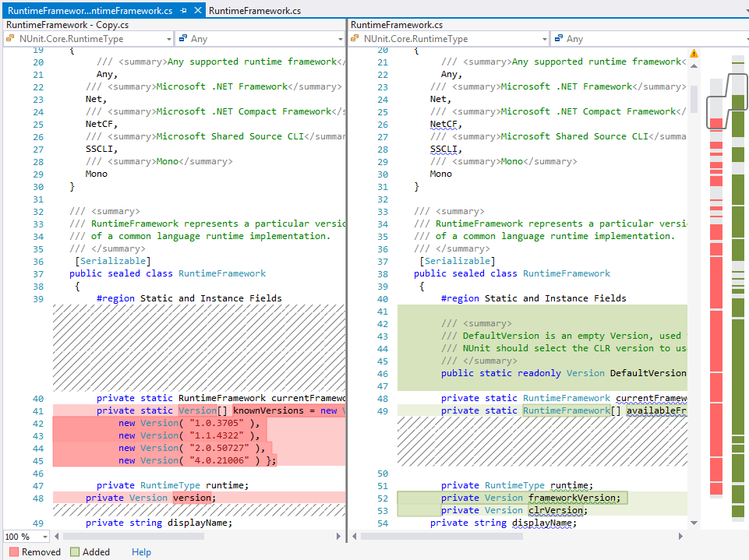Click the class icon beside NUnit.Core.RuntimeType
Image resolution: width=749 pixels, height=560 pixels.
click(9, 37)
